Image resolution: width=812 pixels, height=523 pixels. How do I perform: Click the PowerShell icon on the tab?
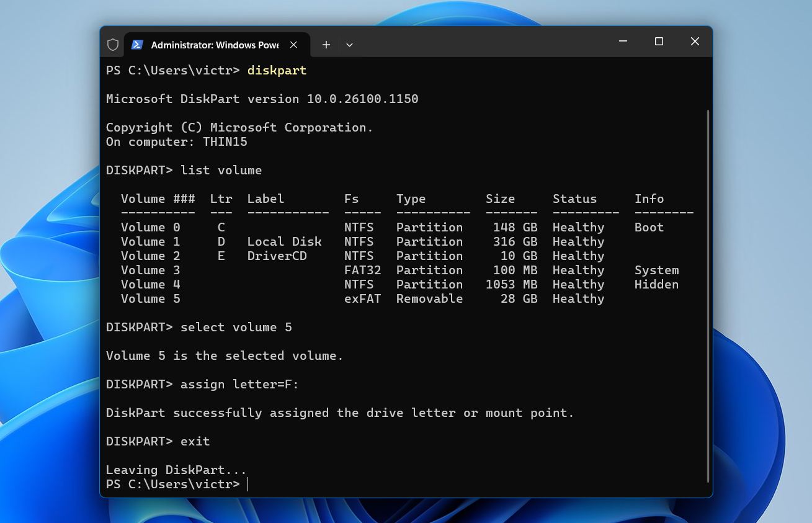[x=138, y=45]
